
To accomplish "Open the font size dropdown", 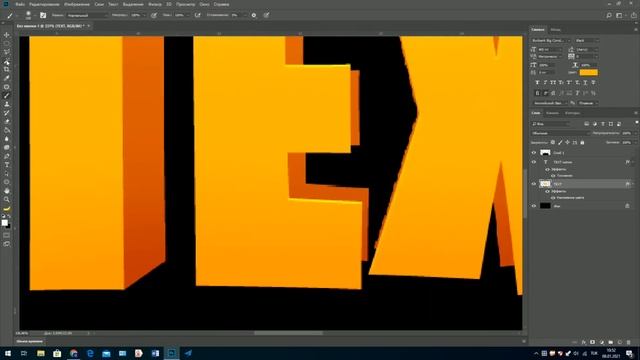I will click(x=550, y=49).
